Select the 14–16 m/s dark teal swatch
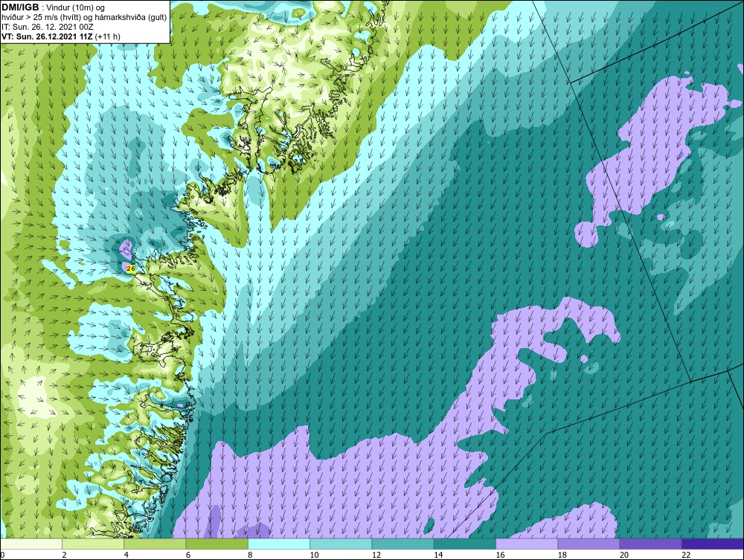 [x=464, y=544]
